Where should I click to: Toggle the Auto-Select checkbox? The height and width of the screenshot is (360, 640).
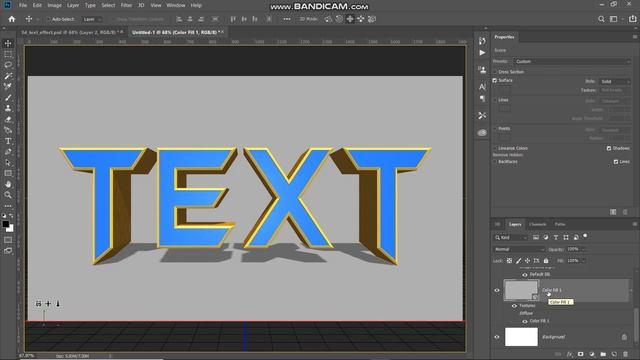49,19
